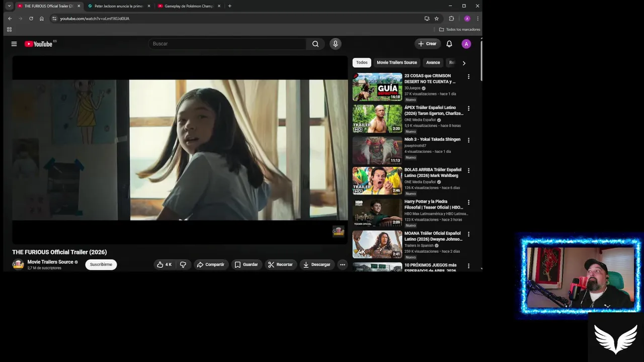Image resolution: width=644 pixels, height=362 pixels.
Task: Open ÁPEX Tráiler Español Latino thumbnail
Action: click(x=377, y=119)
